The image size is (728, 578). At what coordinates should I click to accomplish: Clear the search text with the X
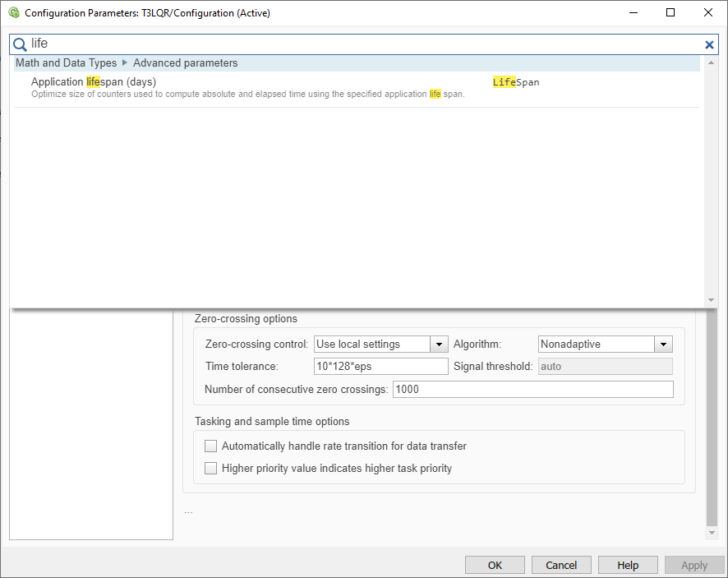click(709, 44)
